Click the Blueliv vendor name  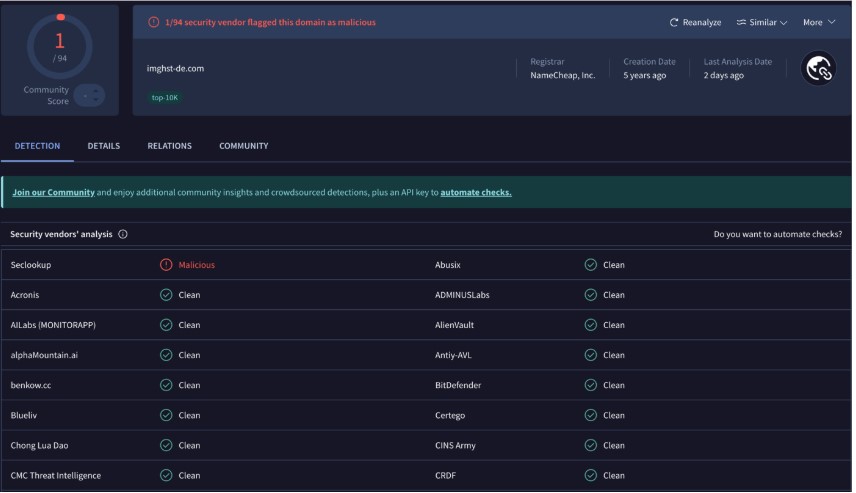pyautogui.click(x=24, y=415)
